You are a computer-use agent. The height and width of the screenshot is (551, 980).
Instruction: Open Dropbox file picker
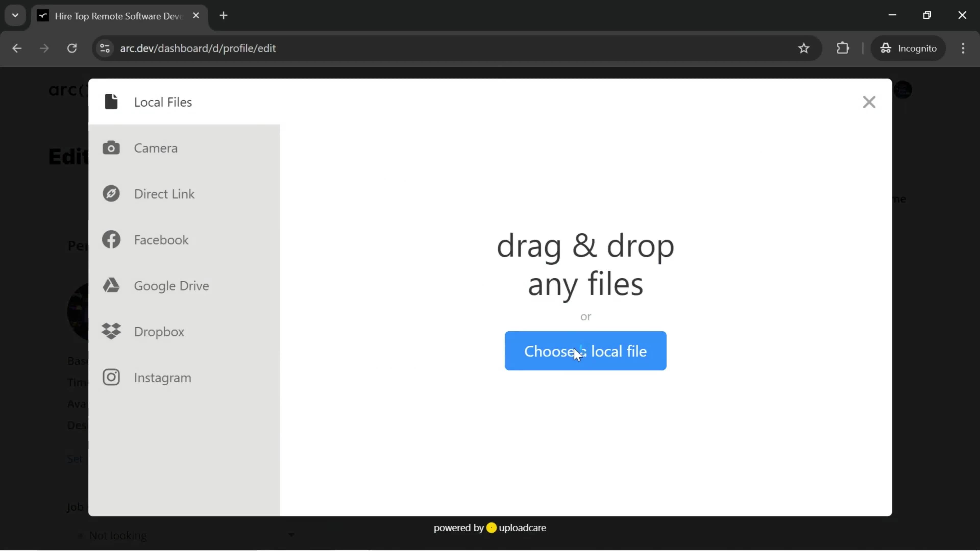159,331
